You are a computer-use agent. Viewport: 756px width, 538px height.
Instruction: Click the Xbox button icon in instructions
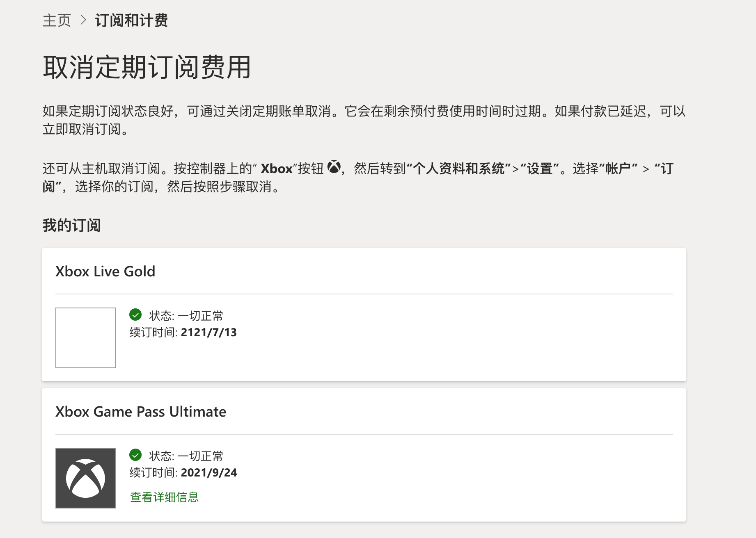334,167
